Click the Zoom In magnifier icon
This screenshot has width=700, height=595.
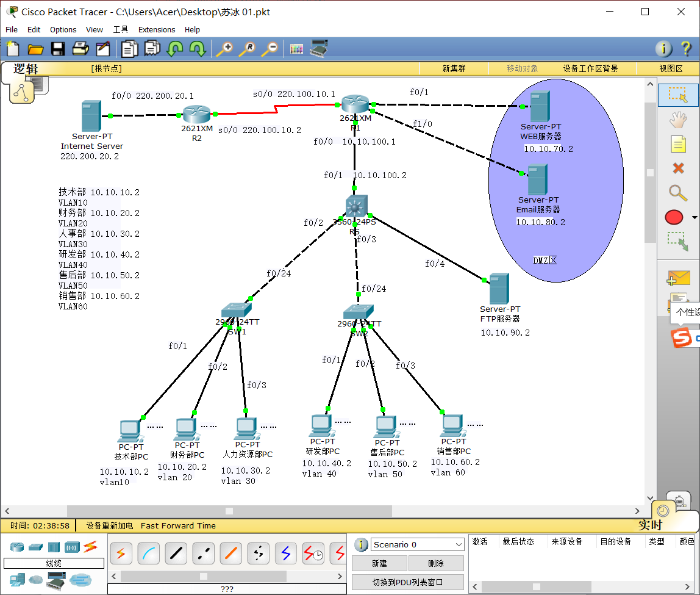click(x=224, y=49)
